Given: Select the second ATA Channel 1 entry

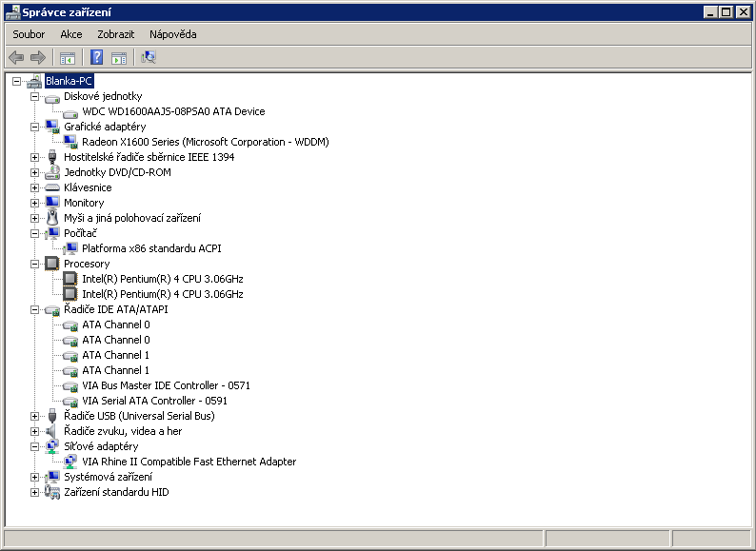Looking at the screenshot, I should 116,370.
